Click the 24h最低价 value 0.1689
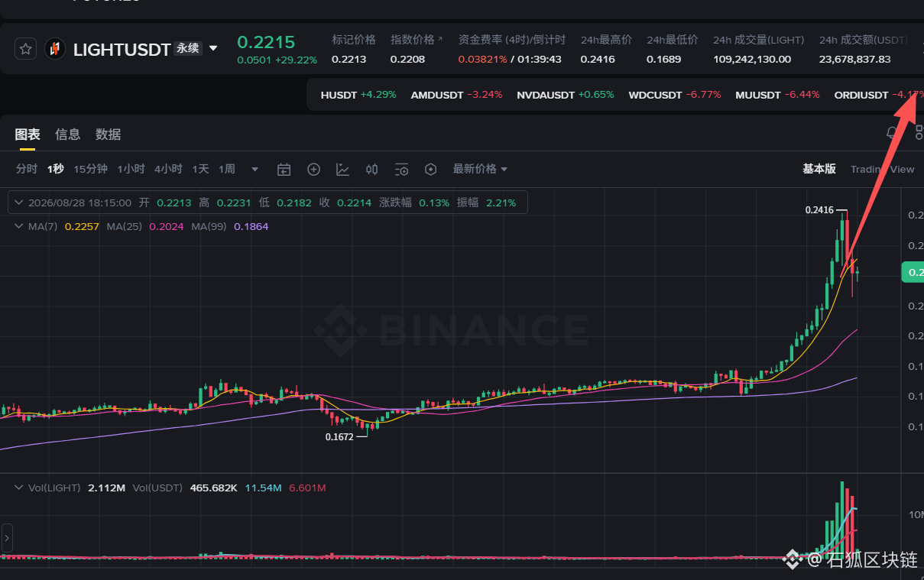The height and width of the screenshot is (580, 924). (663, 59)
